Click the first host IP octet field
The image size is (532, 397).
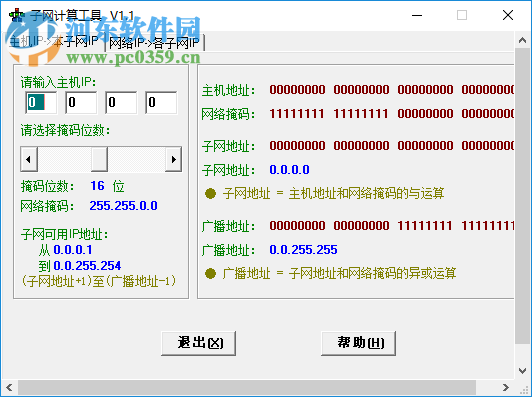[41, 102]
